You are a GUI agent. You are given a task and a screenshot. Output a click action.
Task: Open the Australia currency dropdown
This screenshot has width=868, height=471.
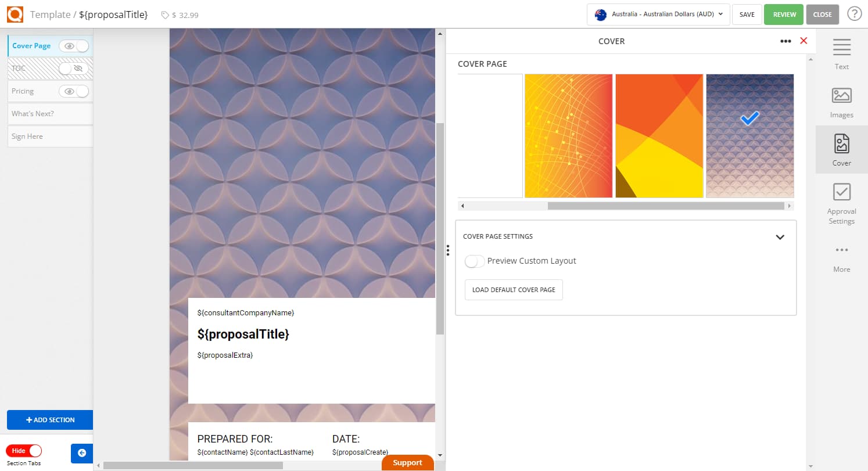[x=658, y=15]
